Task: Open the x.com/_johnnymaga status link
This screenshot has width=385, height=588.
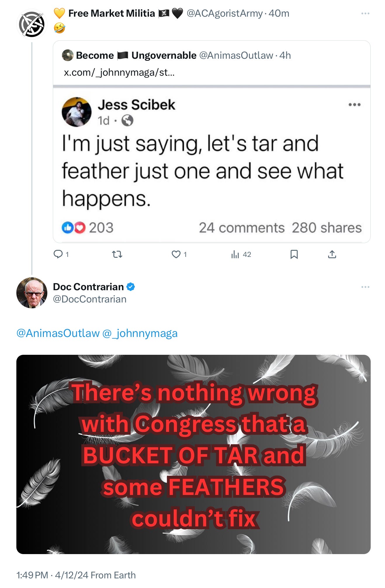Action: tap(119, 72)
